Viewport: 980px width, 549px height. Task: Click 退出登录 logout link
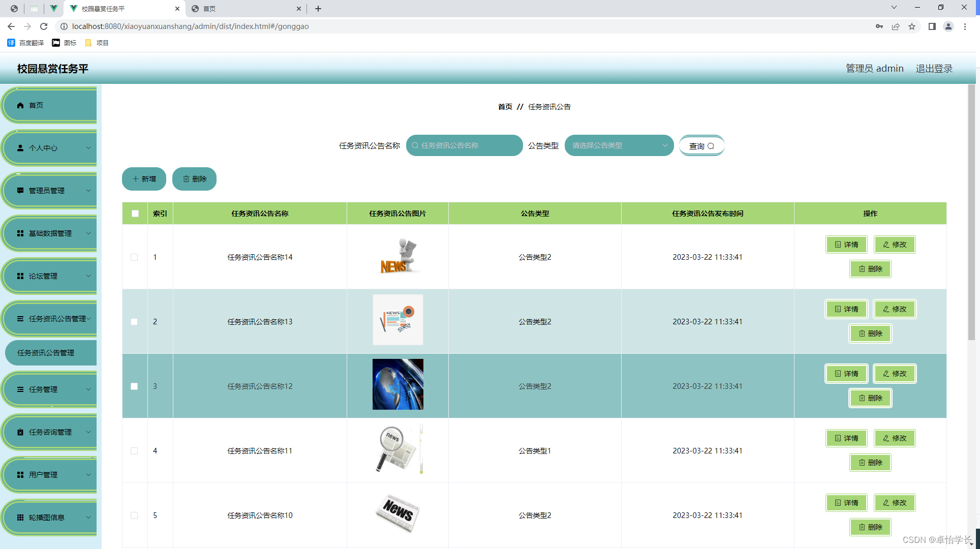tap(934, 68)
